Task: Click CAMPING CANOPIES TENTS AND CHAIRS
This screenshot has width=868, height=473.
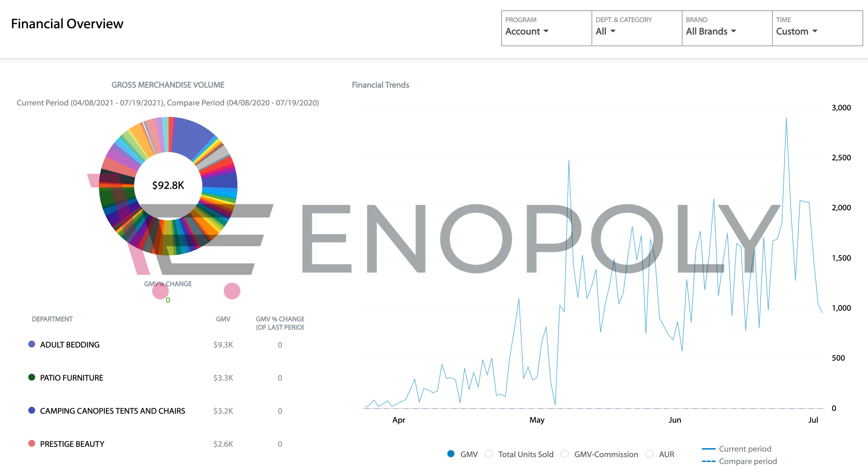Action: [113, 411]
